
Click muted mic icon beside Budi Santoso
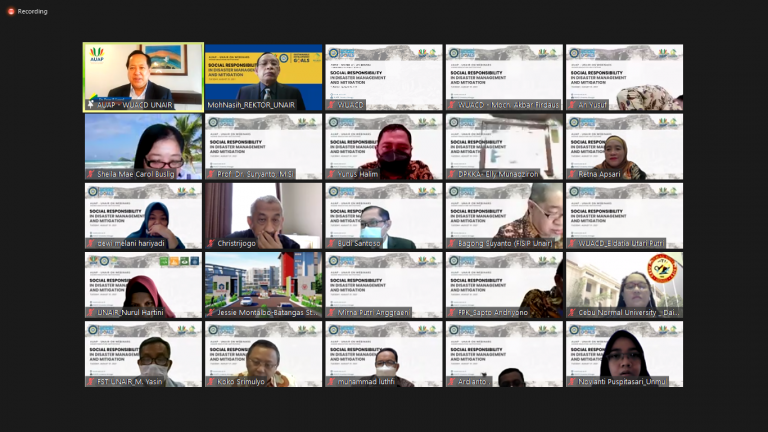click(x=332, y=243)
